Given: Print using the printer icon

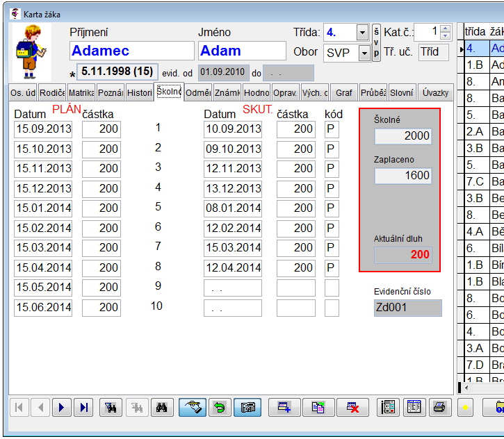Looking at the screenshot, I should pyautogui.click(x=439, y=408).
